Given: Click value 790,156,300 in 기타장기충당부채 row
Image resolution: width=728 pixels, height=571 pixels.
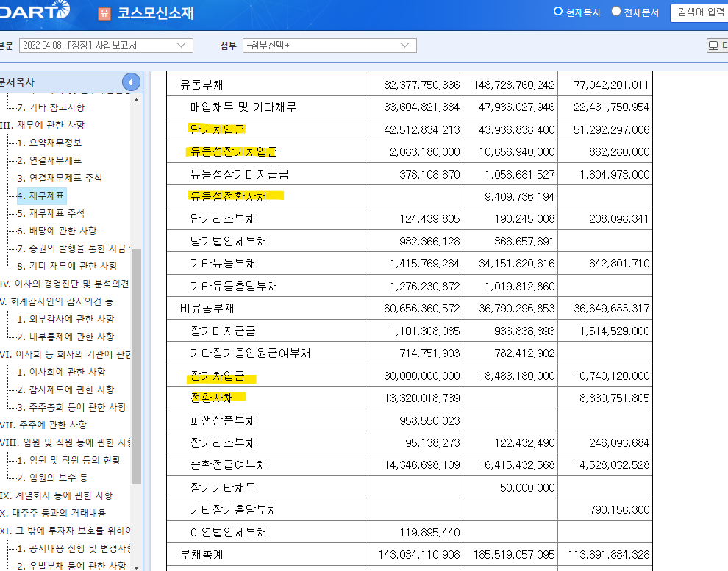Looking at the screenshot, I should [x=619, y=510].
